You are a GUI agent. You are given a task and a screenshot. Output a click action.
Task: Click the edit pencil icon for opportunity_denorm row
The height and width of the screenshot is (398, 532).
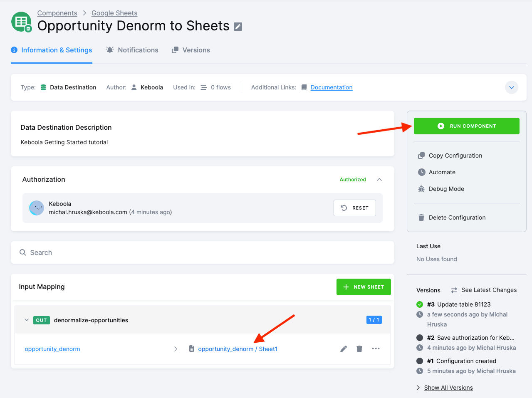pyautogui.click(x=344, y=349)
